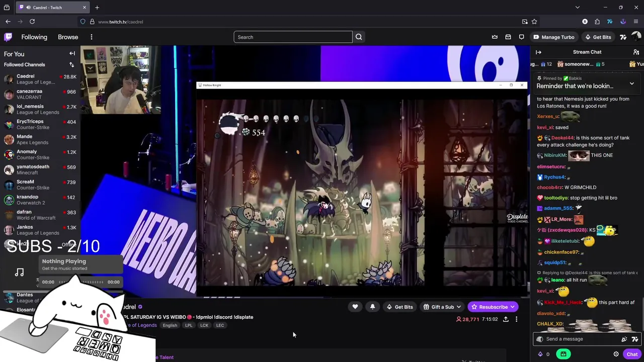Go back to previous page

tap(8, 22)
